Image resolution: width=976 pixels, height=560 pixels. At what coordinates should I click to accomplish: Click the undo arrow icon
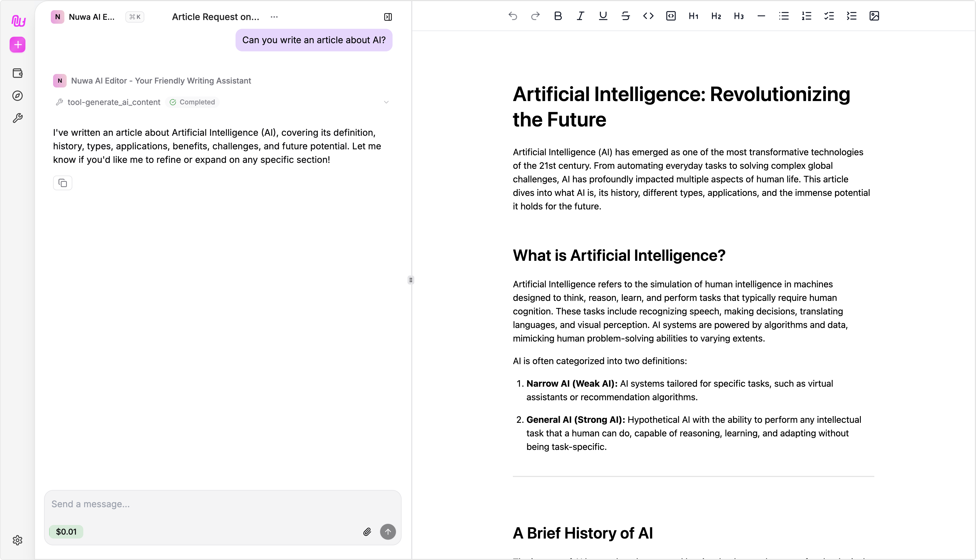click(x=513, y=16)
